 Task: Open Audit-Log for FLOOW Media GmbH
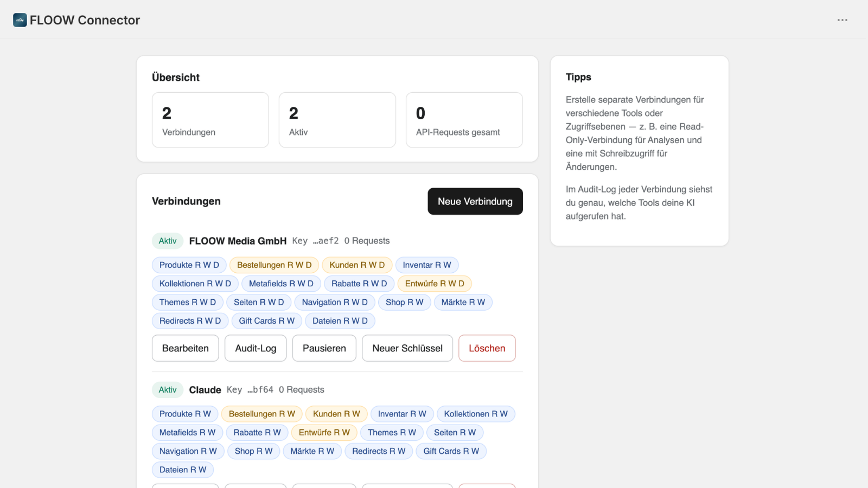[x=256, y=348]
